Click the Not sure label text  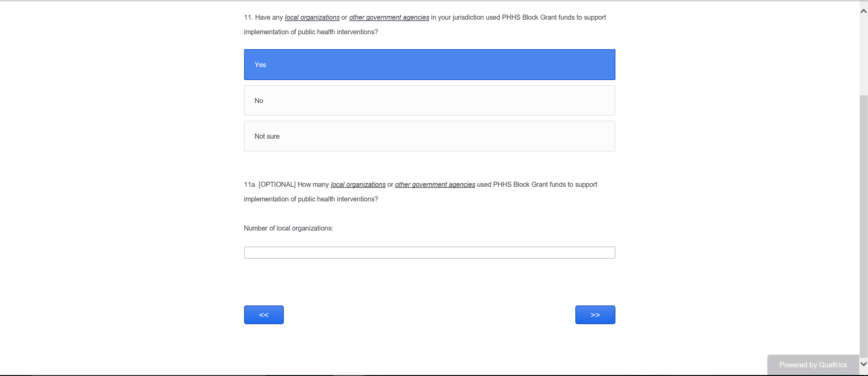267,136
